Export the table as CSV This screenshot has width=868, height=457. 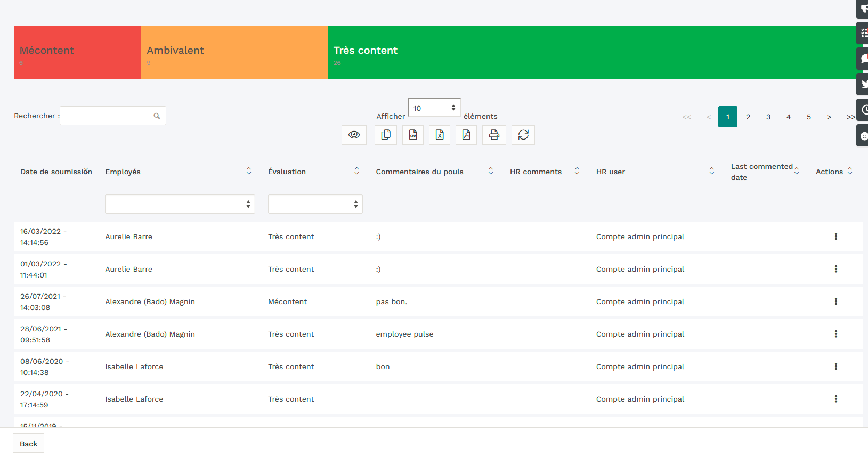coord(413,135)
